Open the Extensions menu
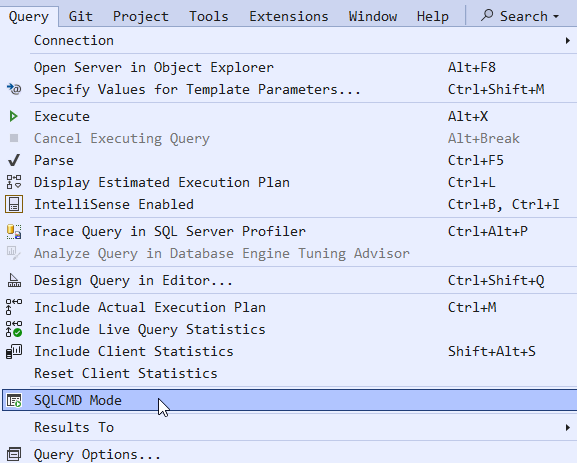 click(x=288, y=16)
